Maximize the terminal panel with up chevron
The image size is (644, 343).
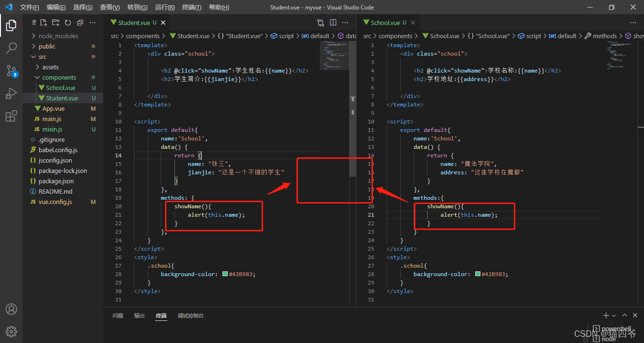tap(625, 315)
